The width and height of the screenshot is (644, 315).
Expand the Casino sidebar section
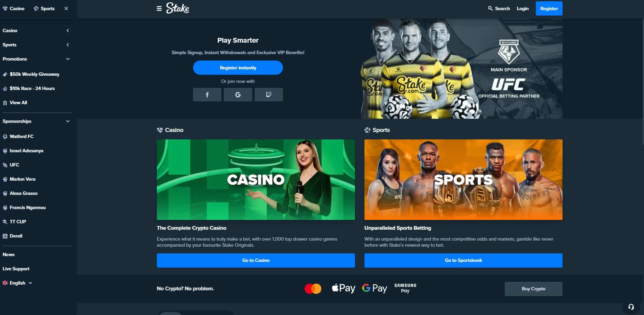click(x=37, y=30)
